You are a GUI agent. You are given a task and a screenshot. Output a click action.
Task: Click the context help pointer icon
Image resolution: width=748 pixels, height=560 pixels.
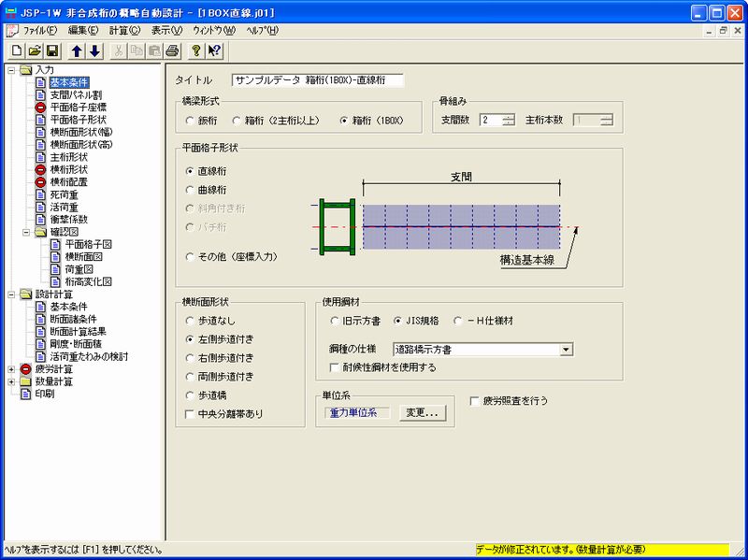(214, 50)
